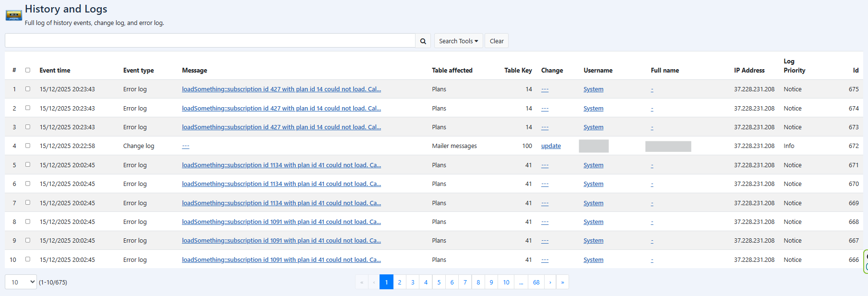Check the checkbox for row 1

coord(28,89)
